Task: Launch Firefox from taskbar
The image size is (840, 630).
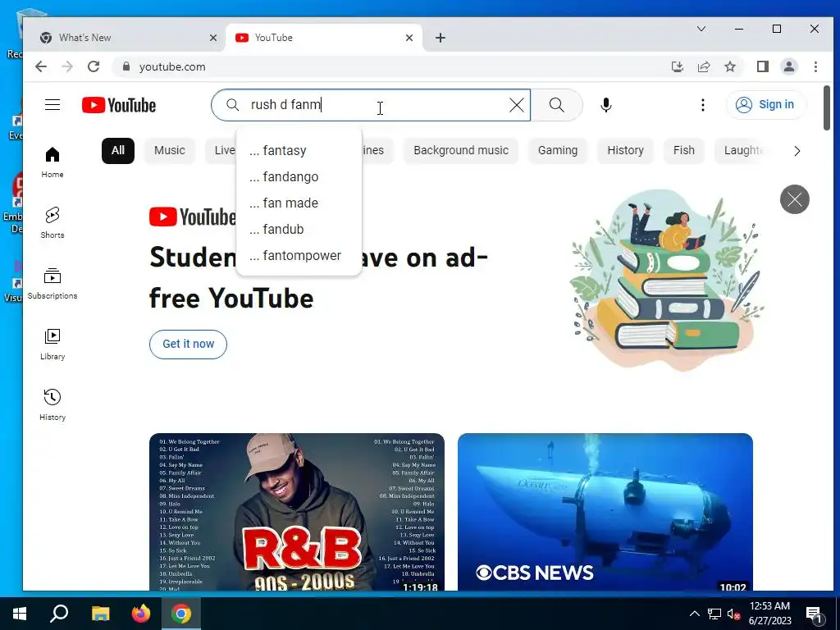Action: 141,614
